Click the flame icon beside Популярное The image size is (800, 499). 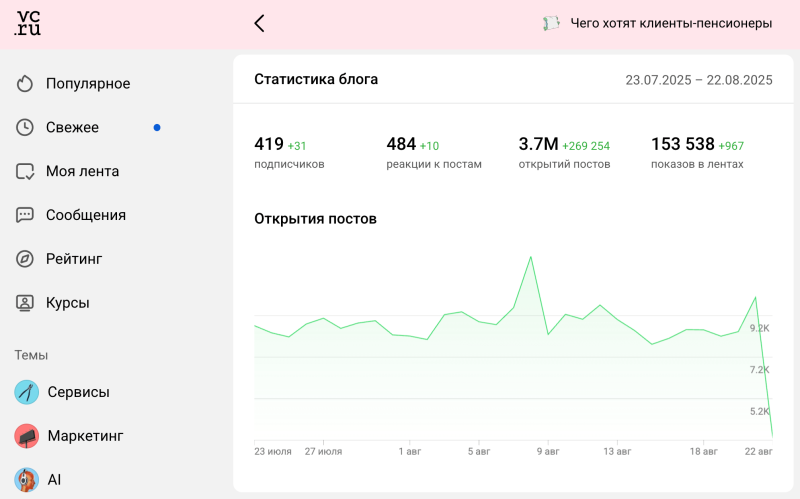26,84
